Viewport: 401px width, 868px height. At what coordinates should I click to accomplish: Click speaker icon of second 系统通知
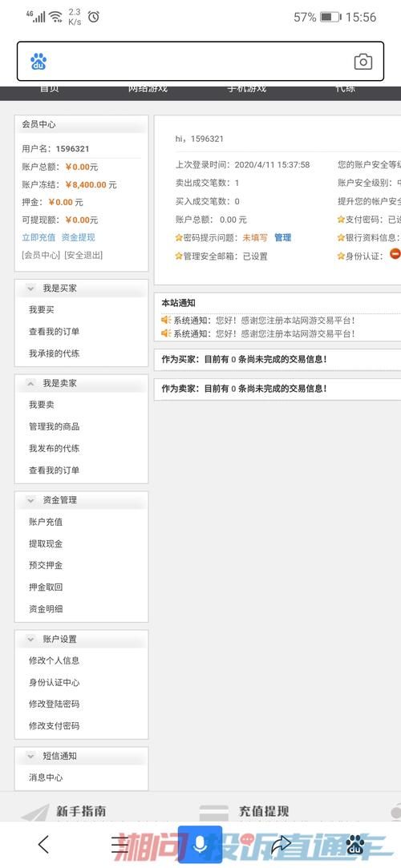tap(166, 333)
